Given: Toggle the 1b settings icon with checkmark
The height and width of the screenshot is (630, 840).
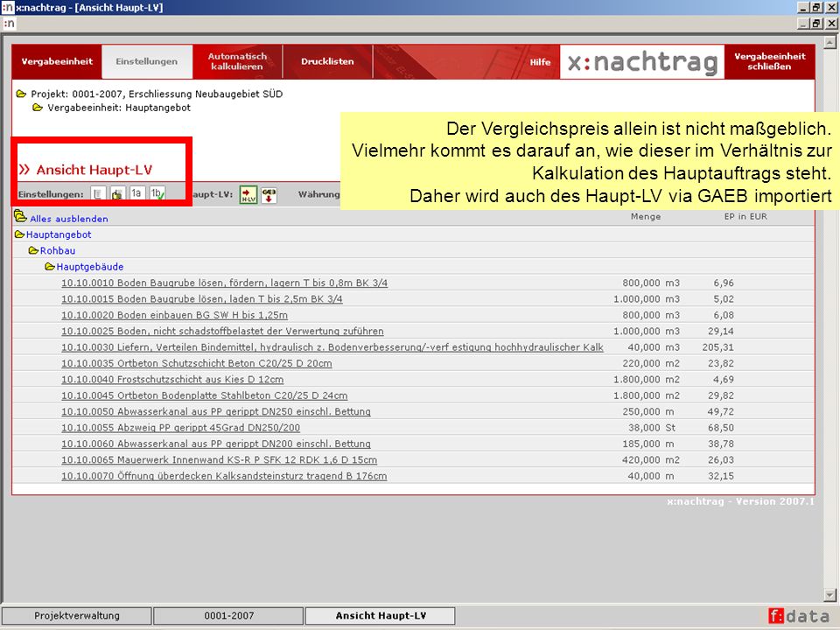Looking at the screenshot, I should (157, 193).
